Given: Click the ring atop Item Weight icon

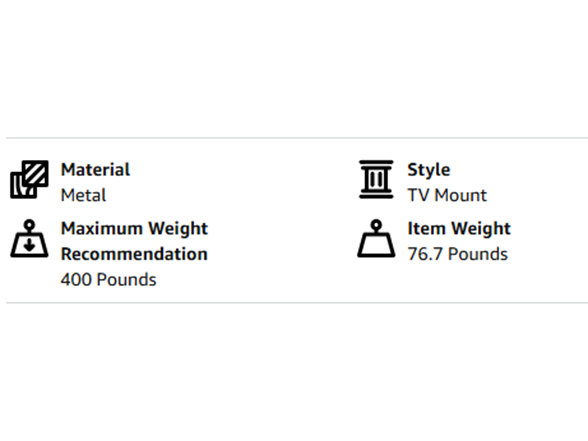Looking at the screenshot, I should point(376,225).
